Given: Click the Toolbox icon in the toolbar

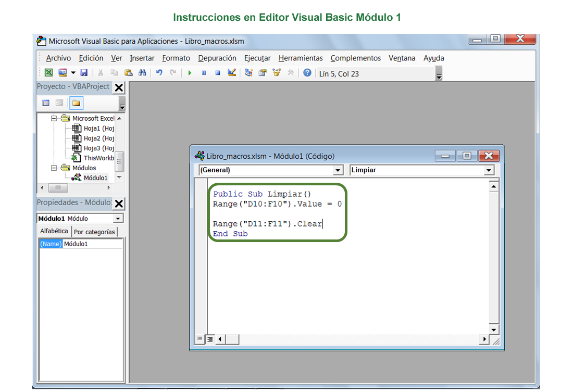Looking at the screenshot, I should point(291,73).
